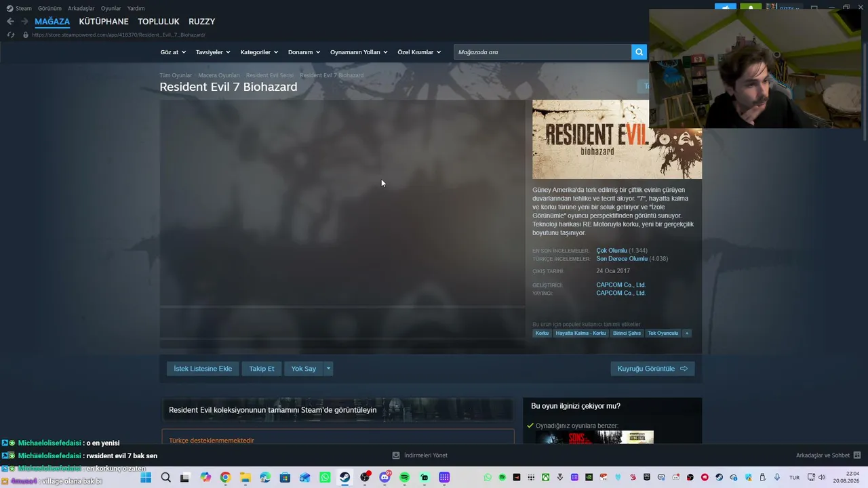
Task: Open the Macera Oyunları breadcrumb link
Action: 219,75
